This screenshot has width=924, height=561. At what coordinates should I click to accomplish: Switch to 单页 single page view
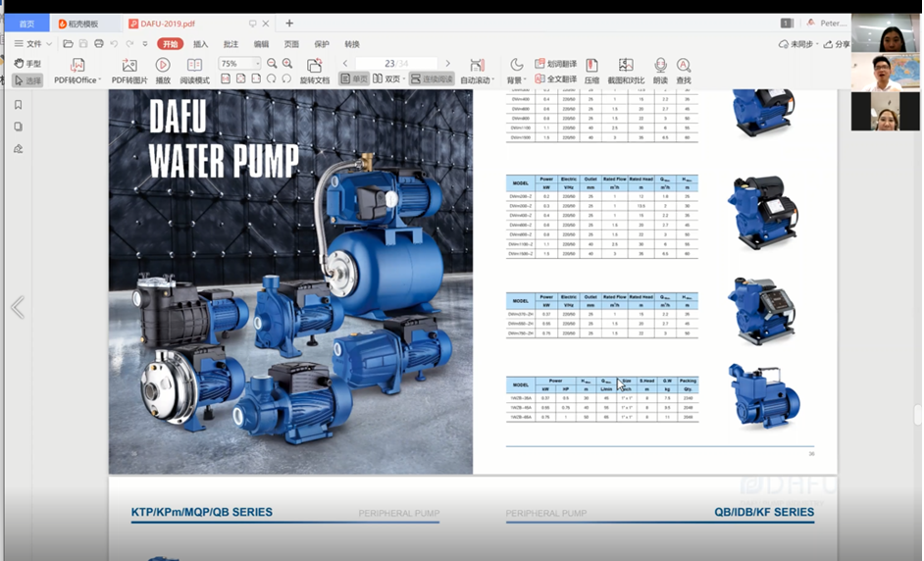pos(353,79)
